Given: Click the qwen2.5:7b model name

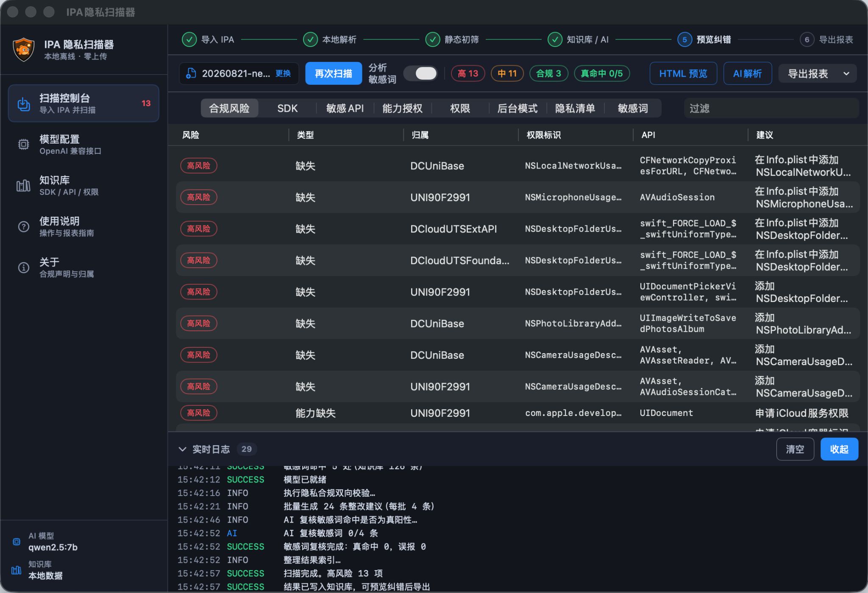Looking at the screenshot, I should [53, 547].
